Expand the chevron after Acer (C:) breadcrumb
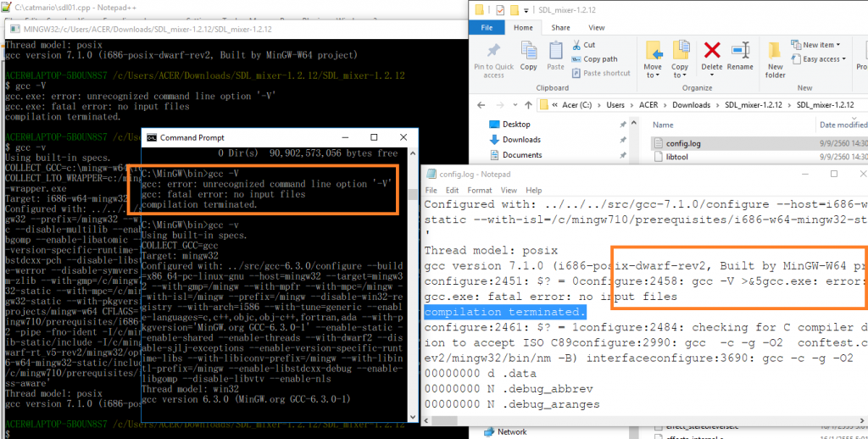Screen dimensions: 868x439 point(601,104)
